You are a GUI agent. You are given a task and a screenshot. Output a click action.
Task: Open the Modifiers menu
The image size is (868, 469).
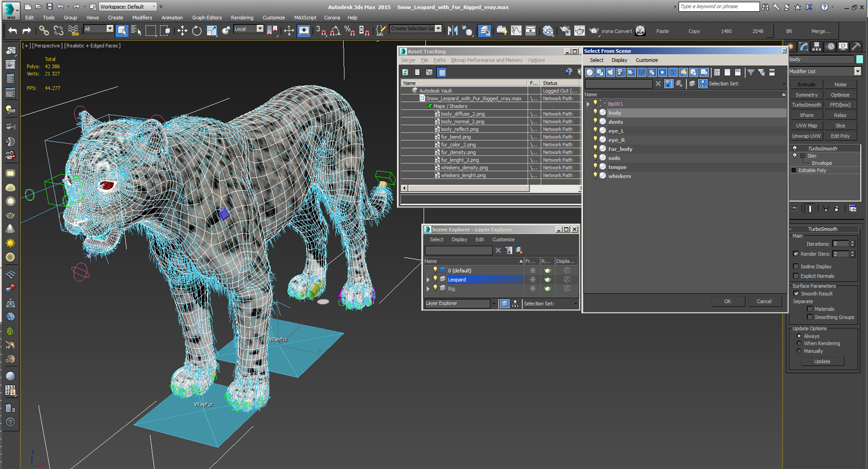[142, 18]
